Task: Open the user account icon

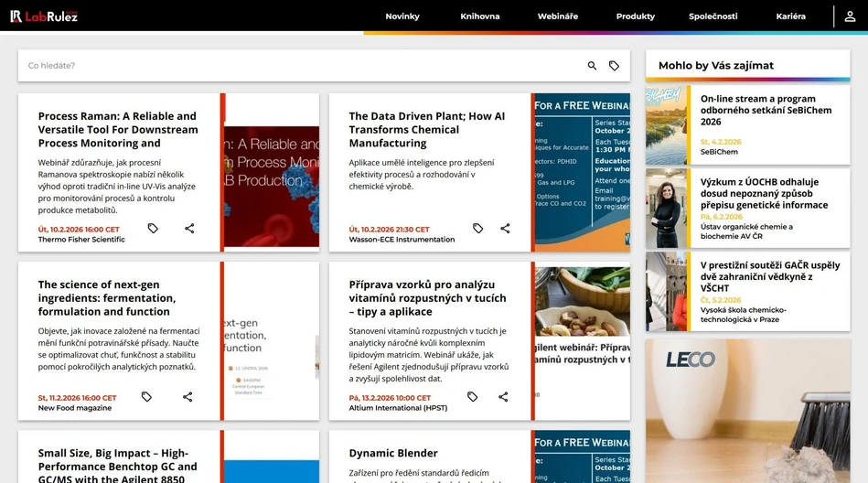Action: tap(850, 16)
